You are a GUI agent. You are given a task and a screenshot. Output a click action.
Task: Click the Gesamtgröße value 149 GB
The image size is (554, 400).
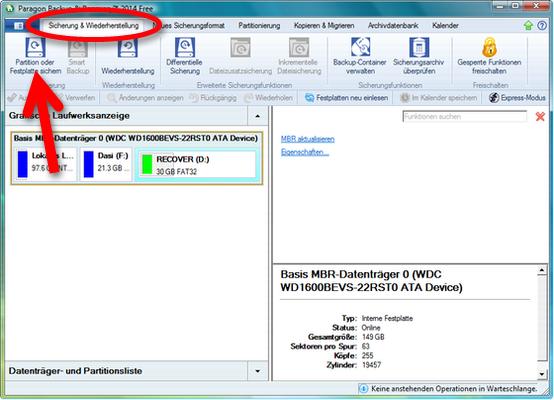(x=373, y=337)
